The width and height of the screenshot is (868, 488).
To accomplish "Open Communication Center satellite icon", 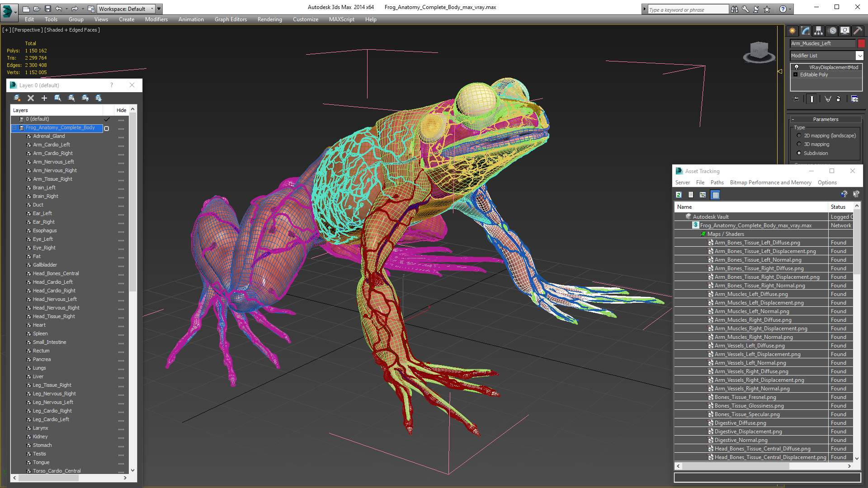I will (756, 9).
